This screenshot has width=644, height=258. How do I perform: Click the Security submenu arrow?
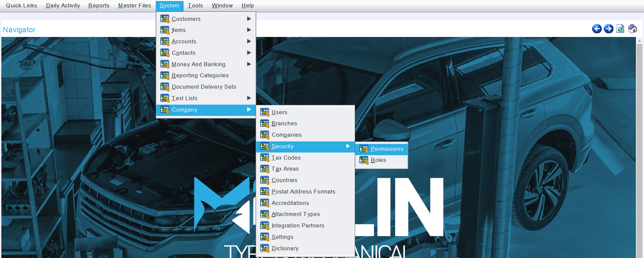pos(348,146)
